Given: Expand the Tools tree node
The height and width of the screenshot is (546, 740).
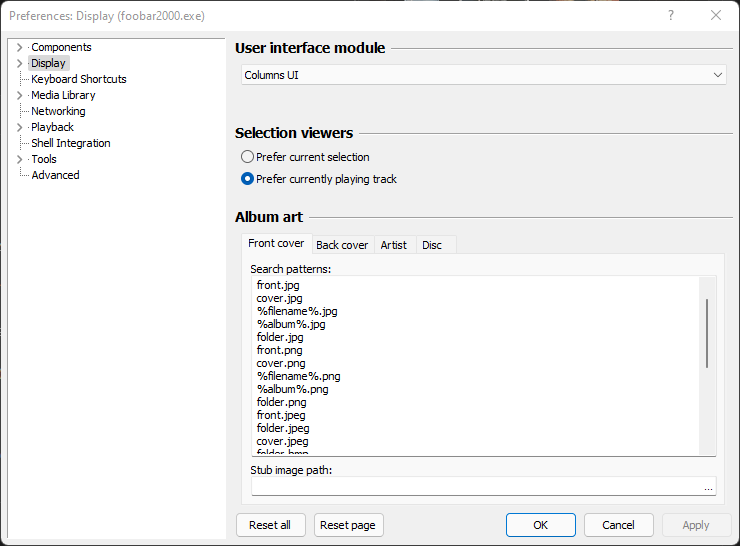Looking at the screenshot, I should [x=19, y=159].
